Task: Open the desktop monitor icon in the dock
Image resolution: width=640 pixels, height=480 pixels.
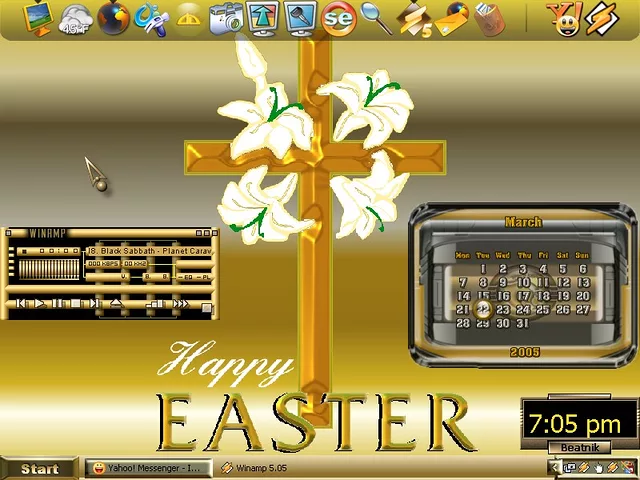Action: click(x=38, y=18)
